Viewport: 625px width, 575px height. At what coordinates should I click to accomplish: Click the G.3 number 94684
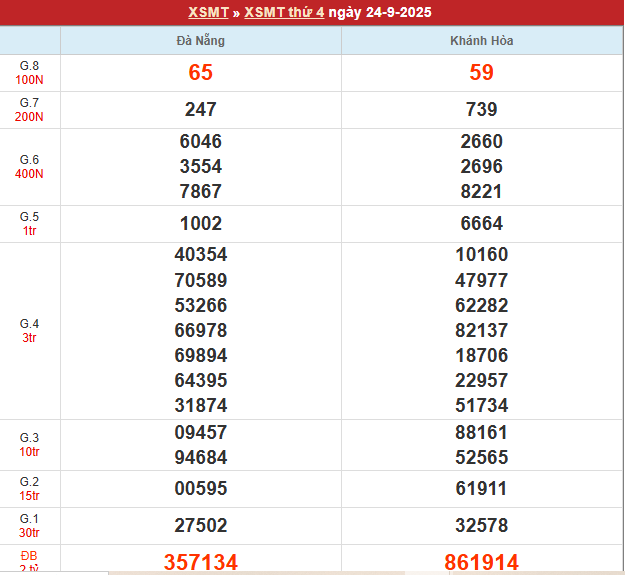200,457
